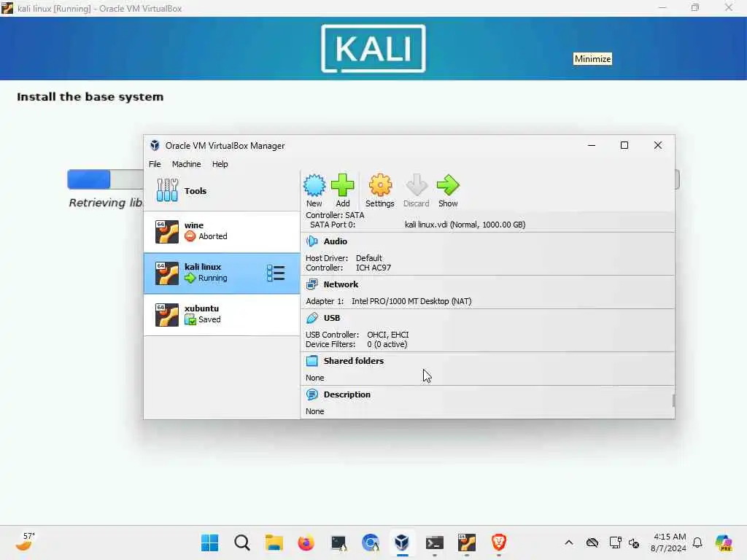Open Settings gear in VirtualBox toolbar

click(x=379, y=185)
